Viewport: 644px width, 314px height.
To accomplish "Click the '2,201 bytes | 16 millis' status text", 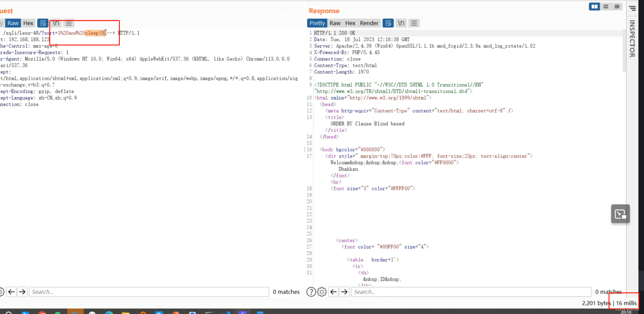I will (x=609, y=303).
